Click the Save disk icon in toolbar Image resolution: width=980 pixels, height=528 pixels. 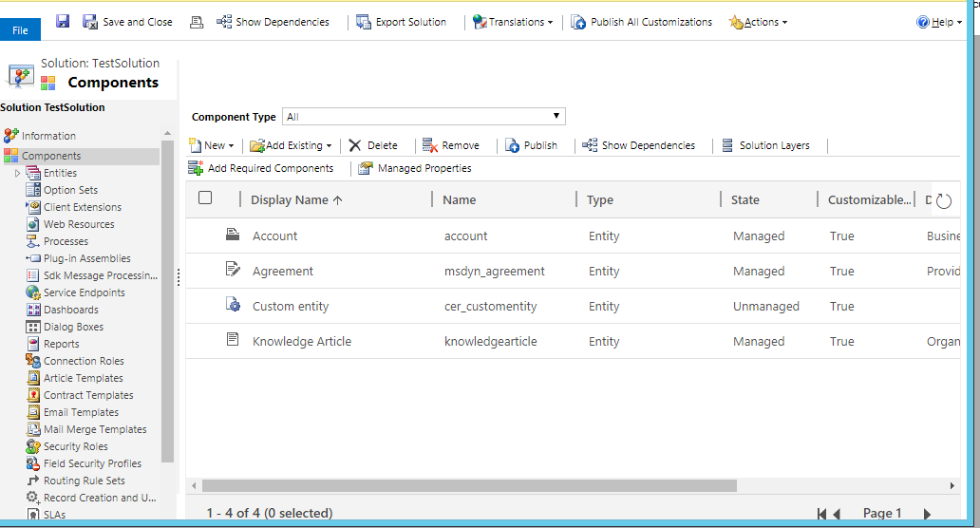point(63,22)
